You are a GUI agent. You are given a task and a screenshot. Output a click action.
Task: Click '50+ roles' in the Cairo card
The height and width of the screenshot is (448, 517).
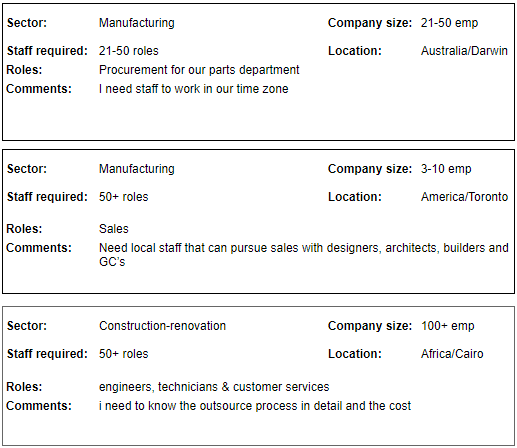click(x=123, y=354)
